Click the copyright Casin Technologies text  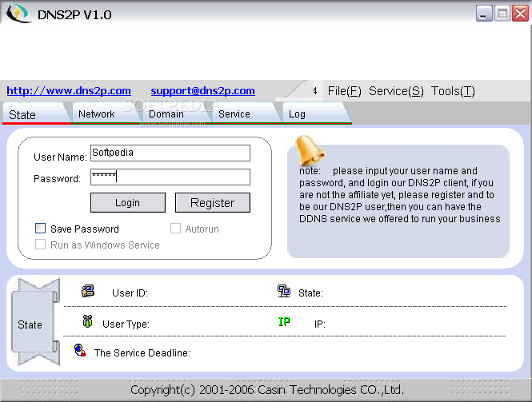click(x=267, y=390)
